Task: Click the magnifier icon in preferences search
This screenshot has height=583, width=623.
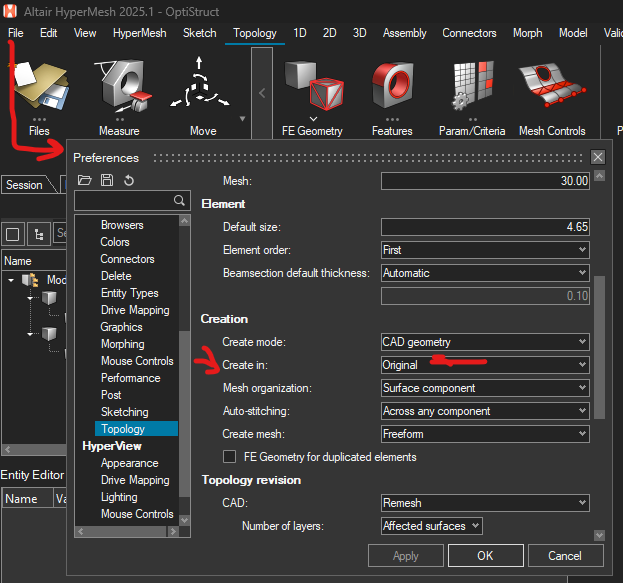Action: (179, 200)
